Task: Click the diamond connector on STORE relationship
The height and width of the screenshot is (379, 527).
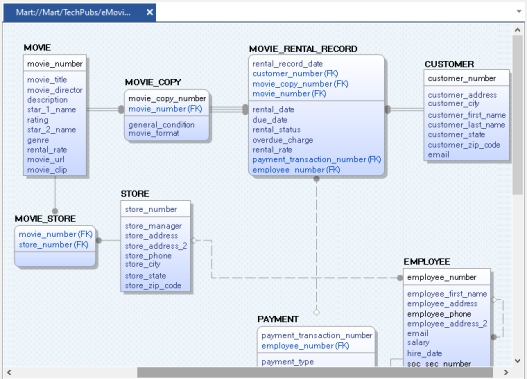Action: click(x=194, y=240)
